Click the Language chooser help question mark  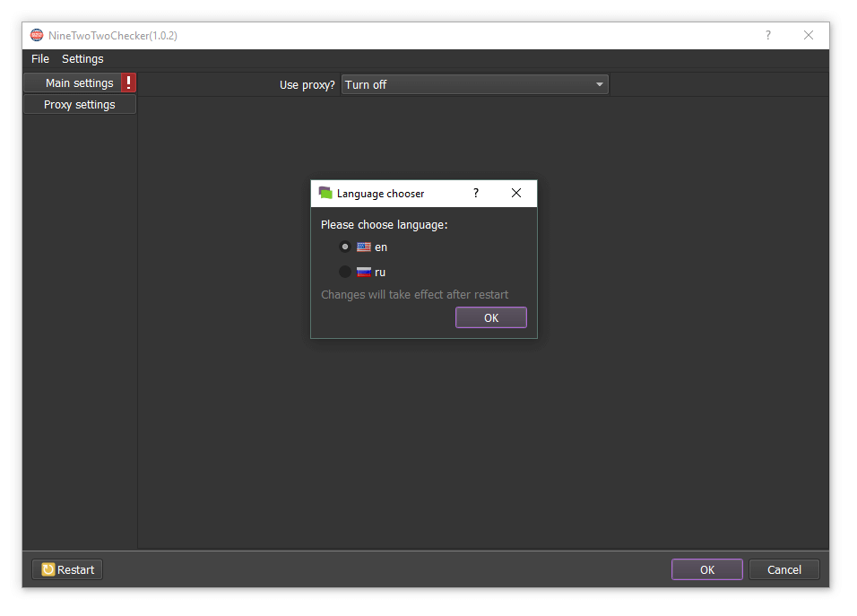[x=476, y=193]
